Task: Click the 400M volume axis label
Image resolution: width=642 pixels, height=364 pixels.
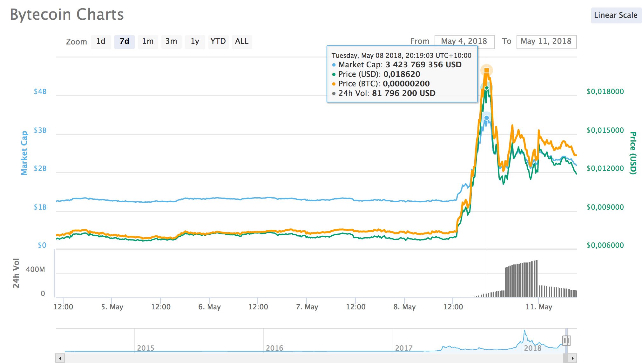Action: (x=35, y=270)
